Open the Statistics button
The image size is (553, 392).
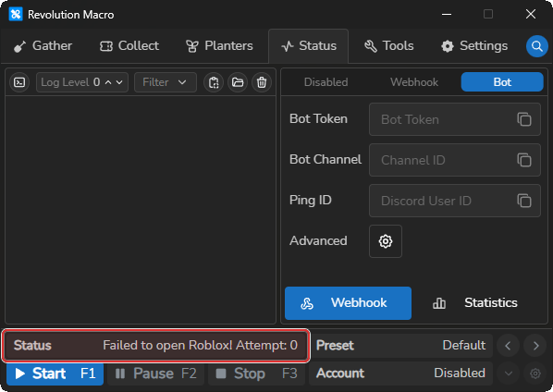(x=475, y=303)
